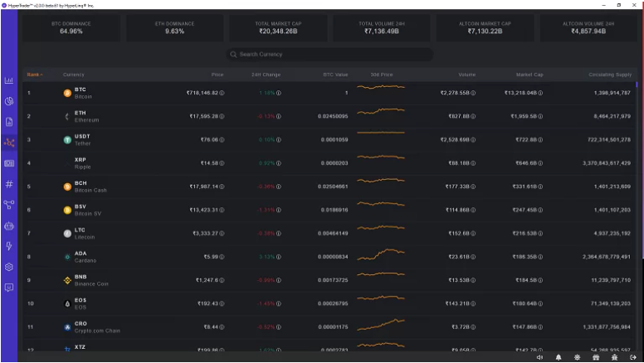Click the Altcoin Market Cap stat card
Screen dimensions: 644x363
[x=485, y=27]
